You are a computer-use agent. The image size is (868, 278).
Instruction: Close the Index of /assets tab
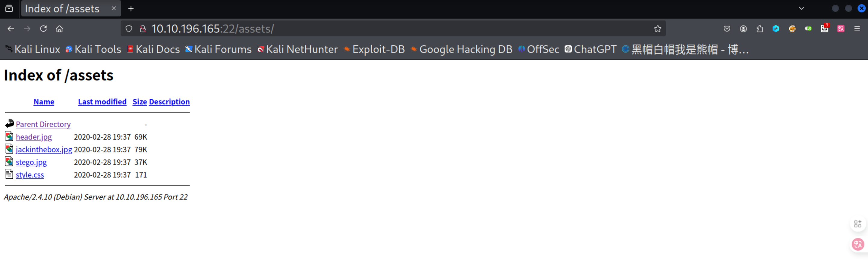(114, 8)
